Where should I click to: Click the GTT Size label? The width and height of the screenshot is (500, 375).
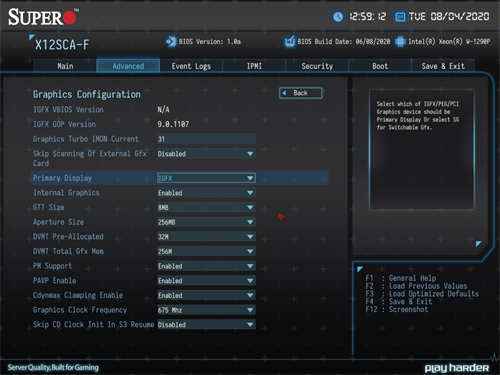tap(49, 207)
